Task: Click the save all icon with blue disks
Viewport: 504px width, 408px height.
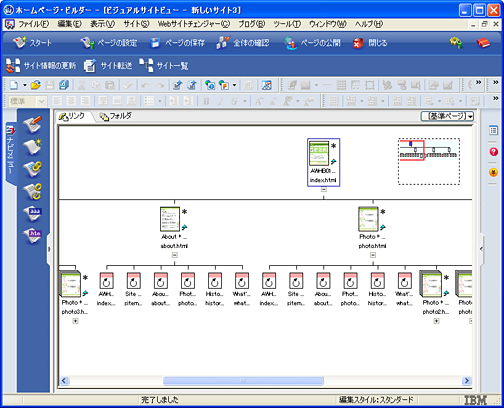Action: (x=64, y=85)
